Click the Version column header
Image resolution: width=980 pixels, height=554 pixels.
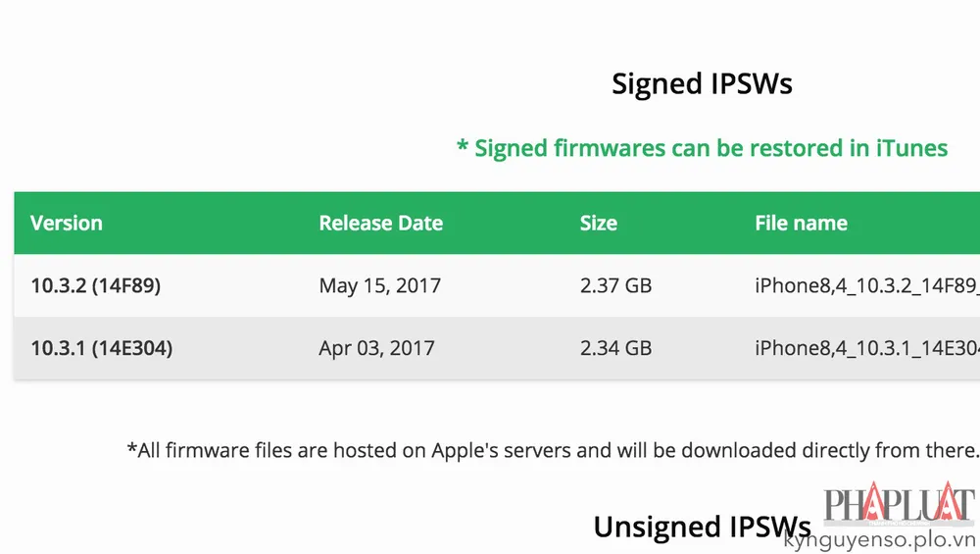[x=67, y=224]
